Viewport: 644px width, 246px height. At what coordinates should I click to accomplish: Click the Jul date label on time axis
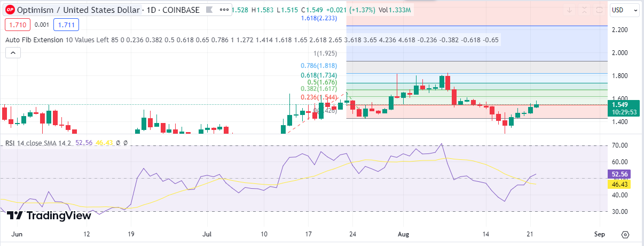208,234
